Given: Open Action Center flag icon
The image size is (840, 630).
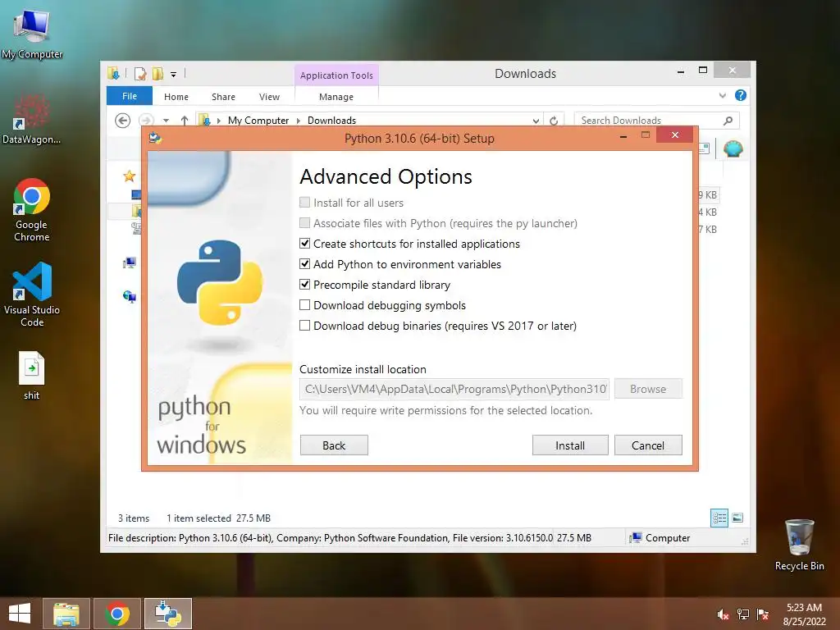Looking at the screenshot, I should click(x=763, y=614).
